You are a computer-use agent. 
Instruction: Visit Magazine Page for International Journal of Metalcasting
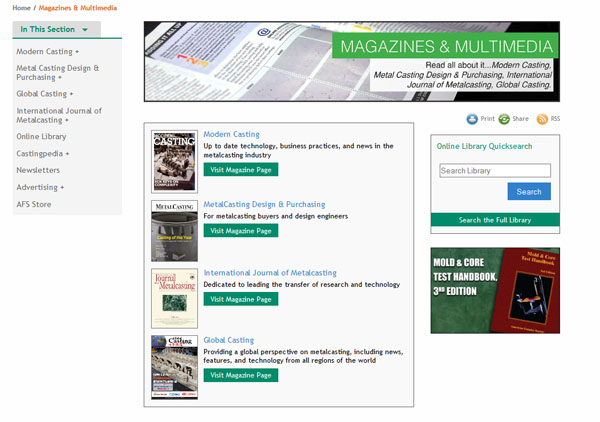pos(241,299)
